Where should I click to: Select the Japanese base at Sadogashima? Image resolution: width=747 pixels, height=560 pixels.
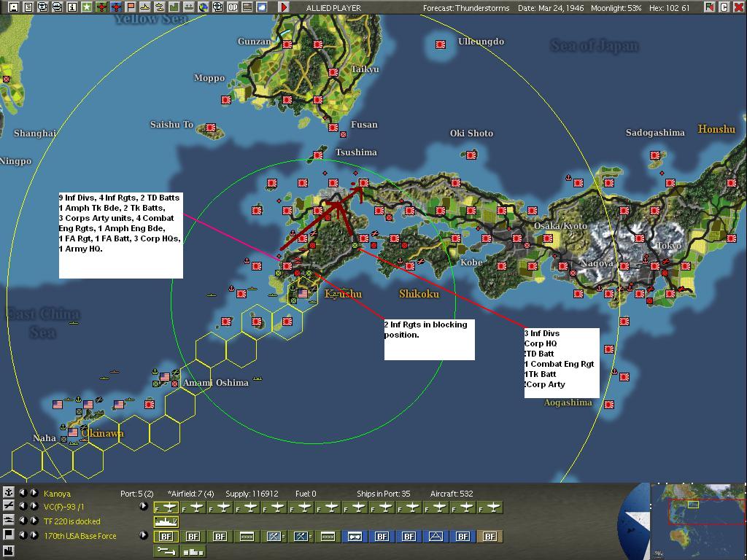655,155
